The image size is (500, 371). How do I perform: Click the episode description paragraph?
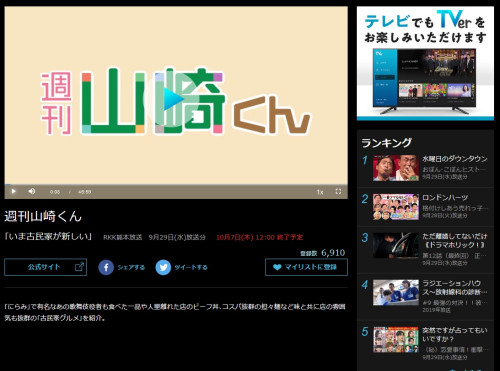click(175, 312)
